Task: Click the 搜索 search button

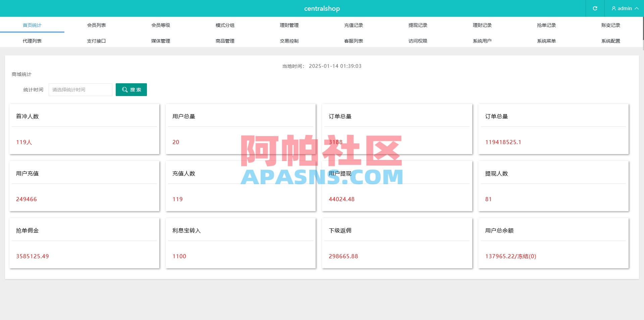Action: (x=131, y=90)
